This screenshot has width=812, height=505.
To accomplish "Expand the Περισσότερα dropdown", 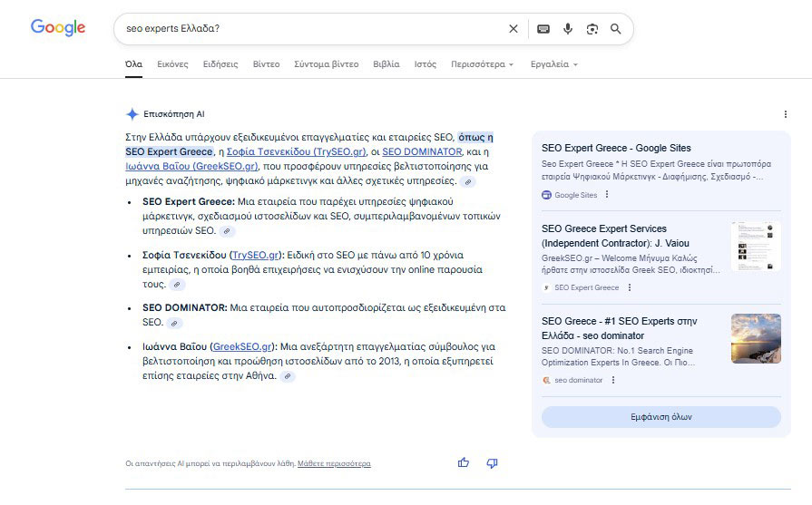I will (482, 64).
